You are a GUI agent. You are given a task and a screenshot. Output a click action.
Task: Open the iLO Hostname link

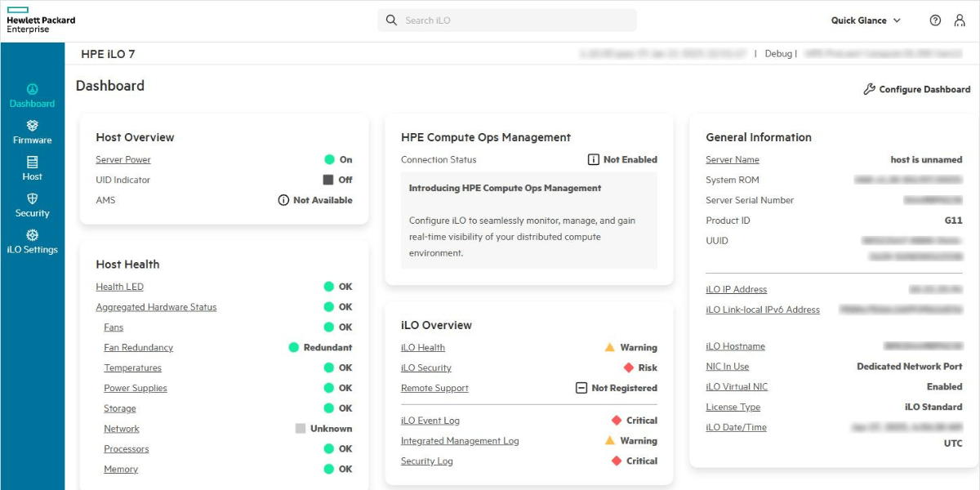(x=735, y=346)
